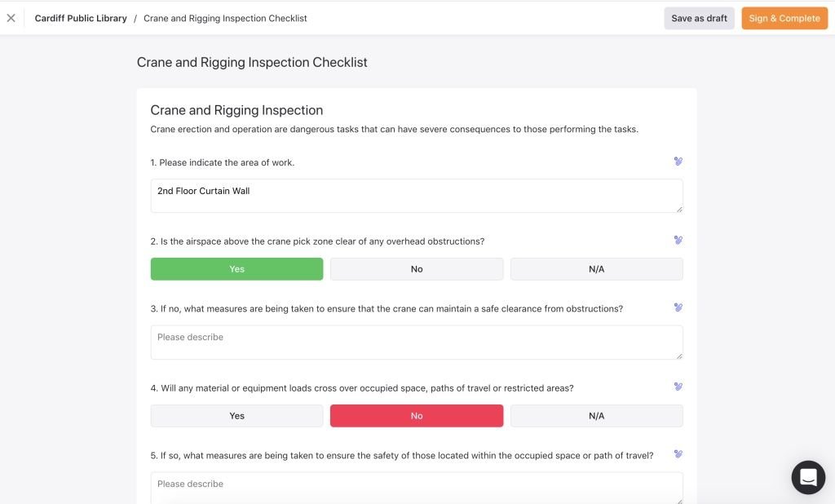Click the translation icon beside question 2
Image resolution: width=835 pixels, height=504 pixels.
[x=678, y=240]
